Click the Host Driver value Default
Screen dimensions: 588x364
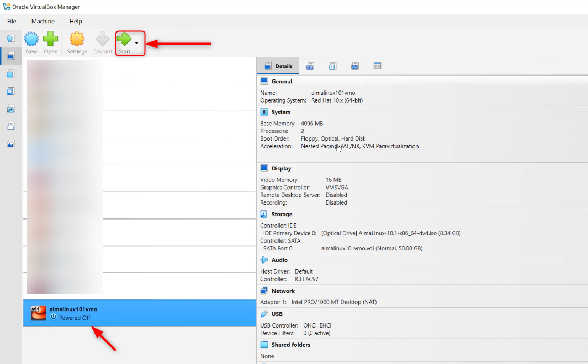tap(303, 271)
